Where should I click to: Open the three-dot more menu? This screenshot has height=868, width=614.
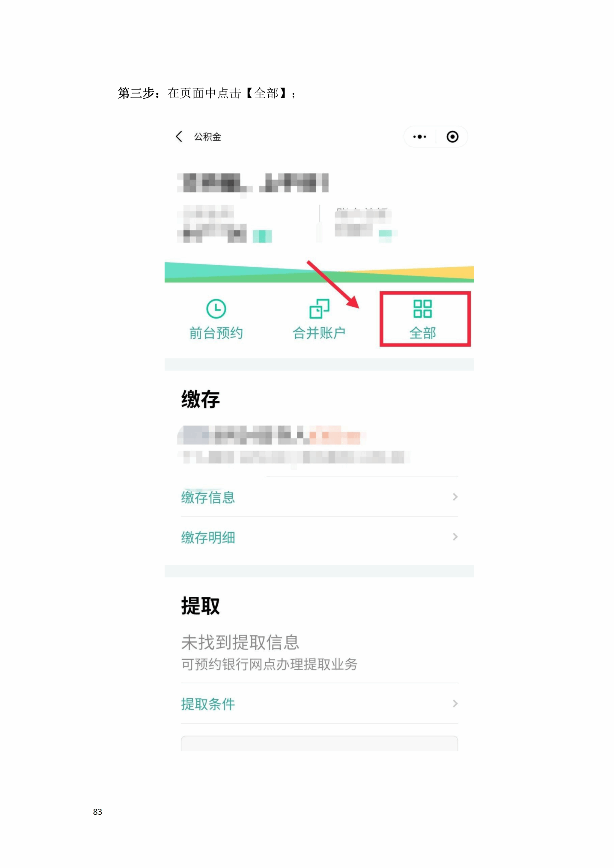click(x=420, y=136)
